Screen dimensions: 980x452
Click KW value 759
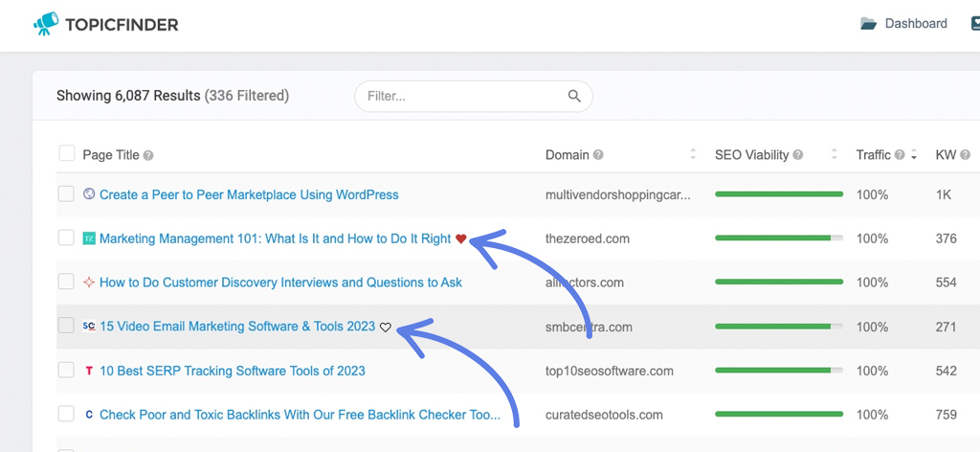tap(947, 415)
